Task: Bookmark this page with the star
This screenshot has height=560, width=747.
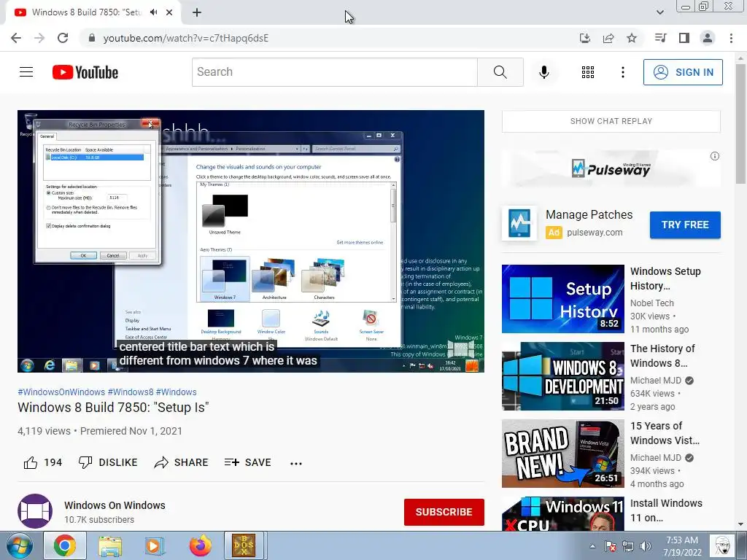Action: coord(632,38)
